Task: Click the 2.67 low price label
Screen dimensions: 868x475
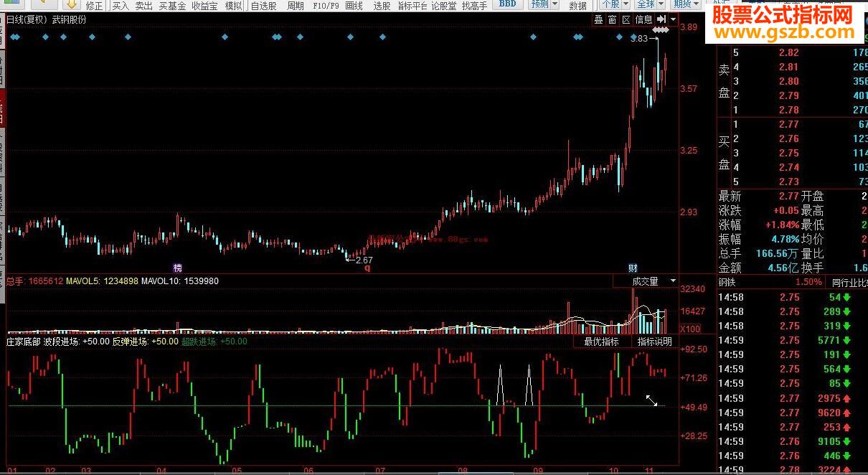Action: [x=364, y=259]
